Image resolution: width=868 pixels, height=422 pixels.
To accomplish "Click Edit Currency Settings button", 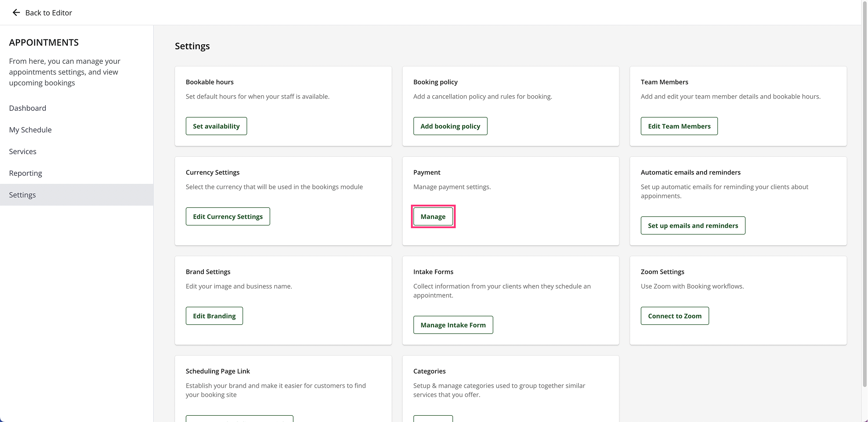I will [x=228, y=216].
